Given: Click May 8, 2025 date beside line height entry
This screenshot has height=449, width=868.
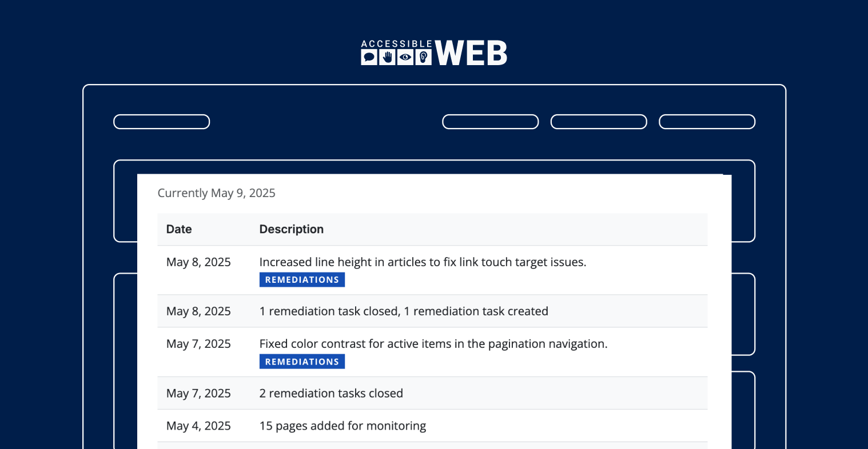Looking at the screenshot, I should point(198,262).
